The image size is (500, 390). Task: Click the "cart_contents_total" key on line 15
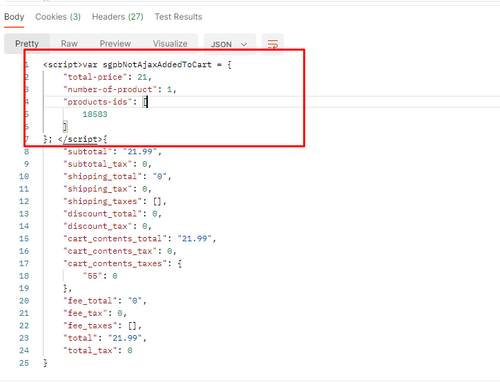pyautogui.click(x=115, y=239)
